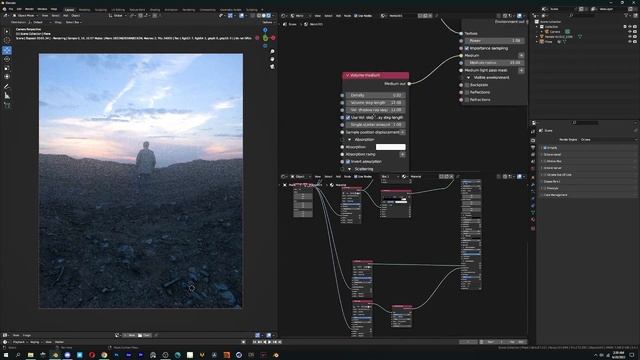Add Medium light pass mask plus button
The height and width of the screenshot is (360, 640).
[521, 70]
